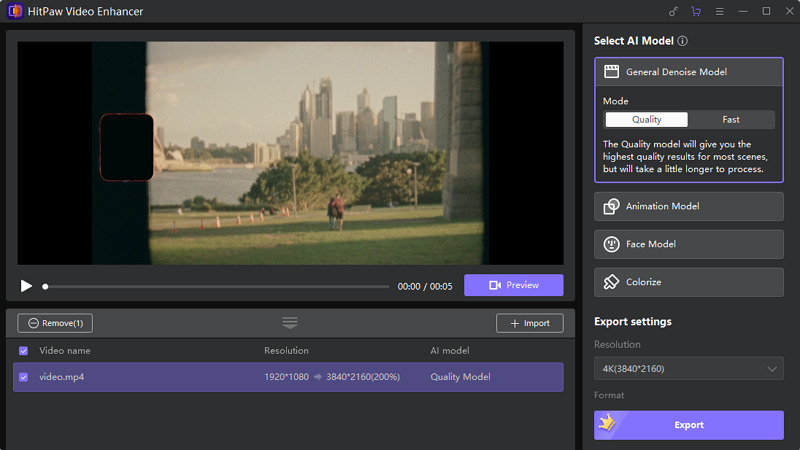Open the 4K(3840*2160) resolution dropdown
The width and height of the screenshot is (800, 450).
tap(688, 369)
